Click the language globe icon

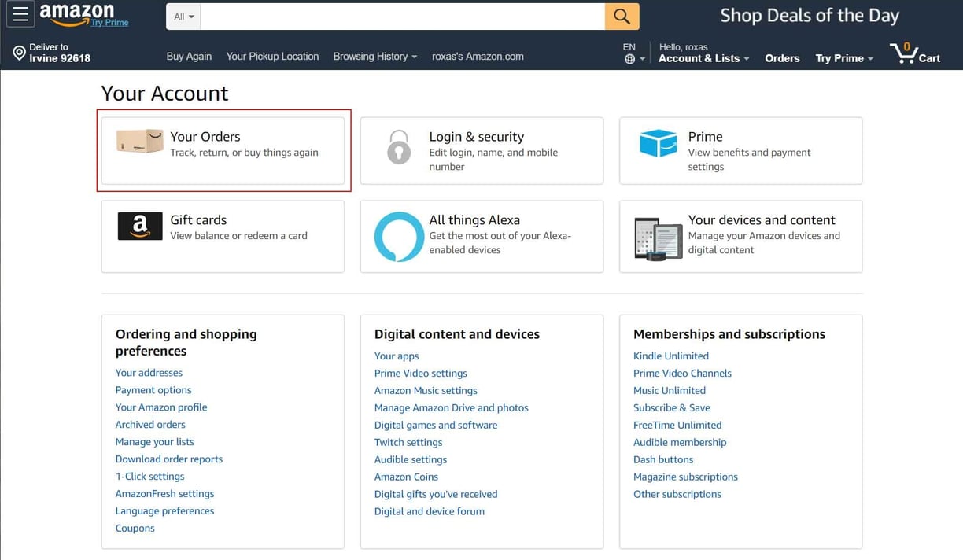tap(629, 59)
